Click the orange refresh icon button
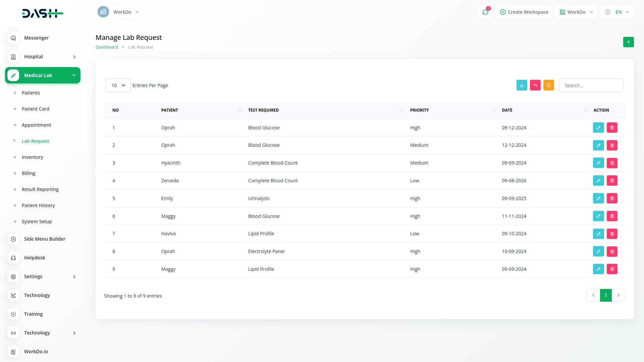This screenshot has height=362, width=644. point(548,85)
